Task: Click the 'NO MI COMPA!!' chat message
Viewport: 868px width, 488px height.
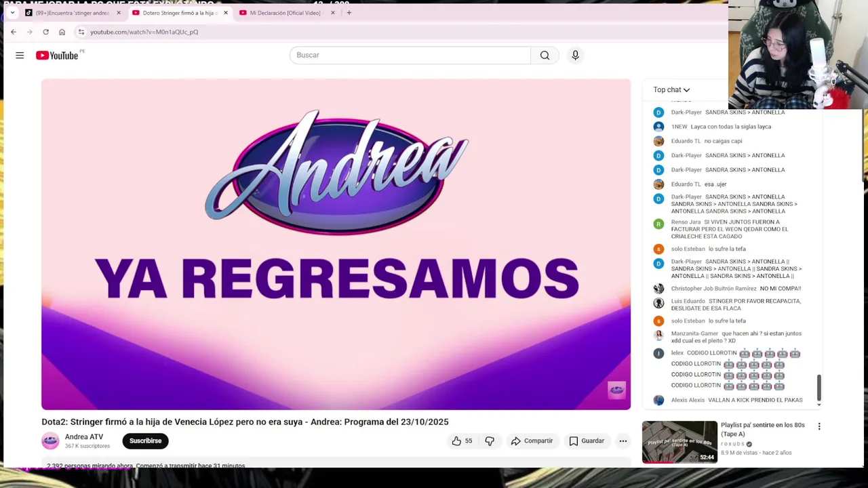Action: (x=781, y=289)
